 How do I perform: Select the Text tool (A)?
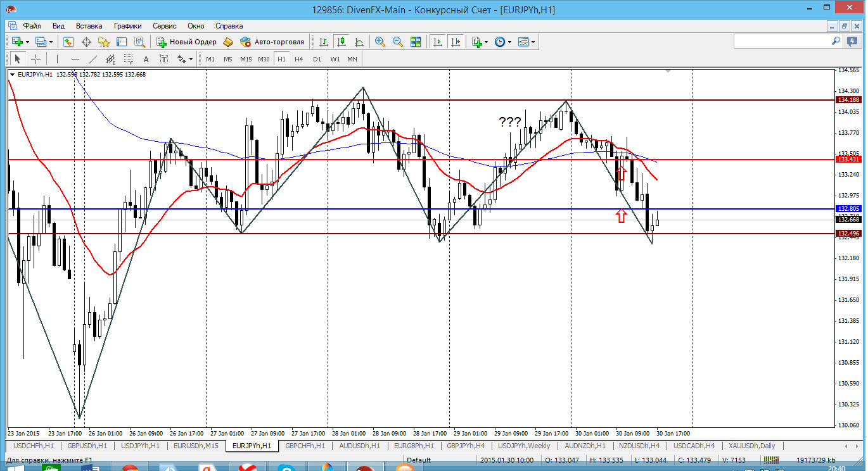146,59
